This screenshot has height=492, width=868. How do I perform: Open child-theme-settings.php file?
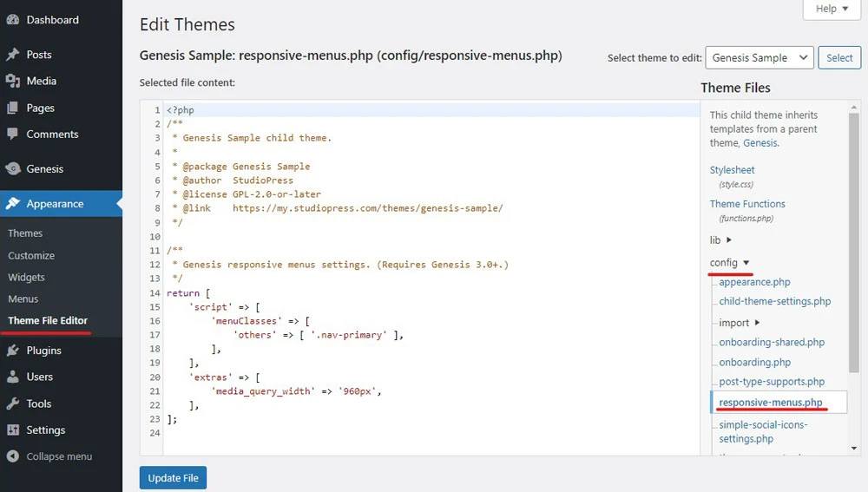pos(774,301)
